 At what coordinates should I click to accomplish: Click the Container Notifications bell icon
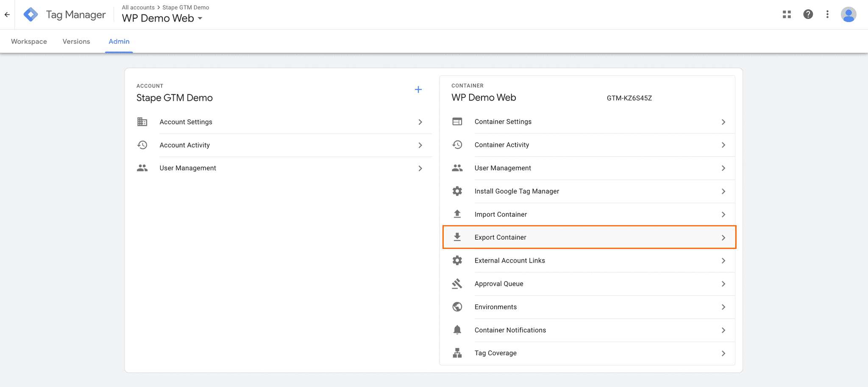click(457, 330)
